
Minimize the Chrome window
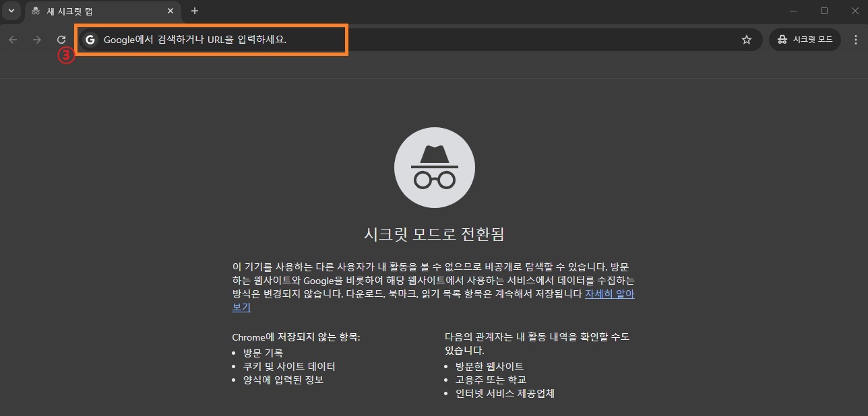pos(794,11)
